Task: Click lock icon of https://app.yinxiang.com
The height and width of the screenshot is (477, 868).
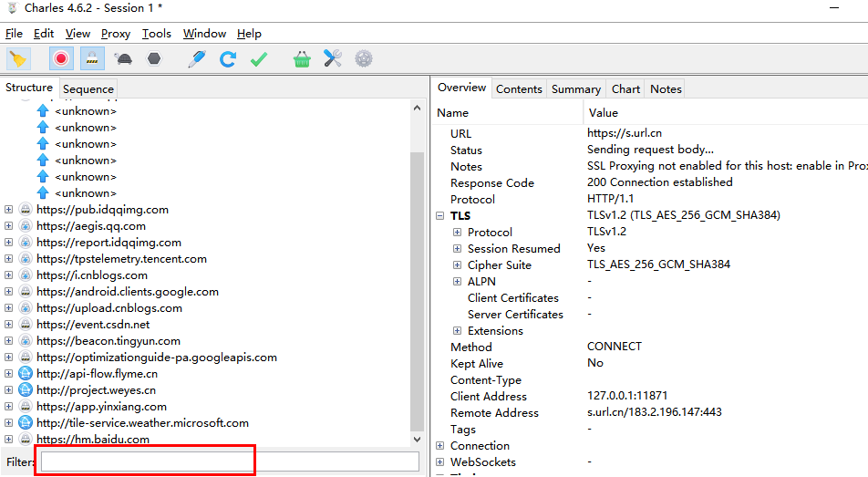Action: [25, 406]
